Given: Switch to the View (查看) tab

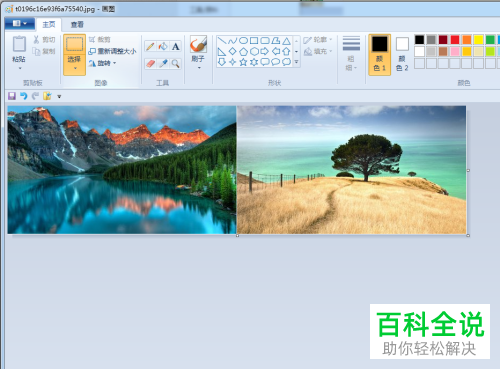Looking at the screenshot, I should coord(77,25).
